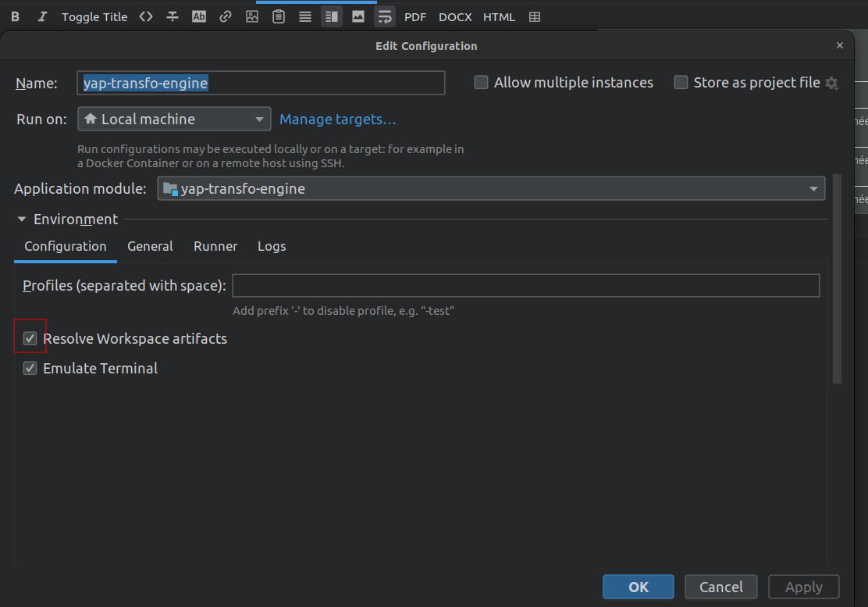Toggle italic formatting in the editor toolbar
This screenshot has height=607, width=868.
click(x=42, y=16)
